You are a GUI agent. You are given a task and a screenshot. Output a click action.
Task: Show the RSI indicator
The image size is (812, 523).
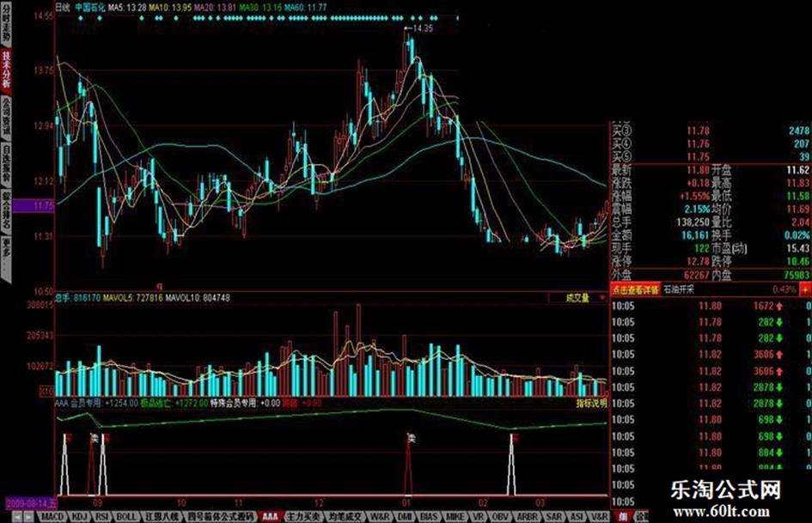coord(102,517)
